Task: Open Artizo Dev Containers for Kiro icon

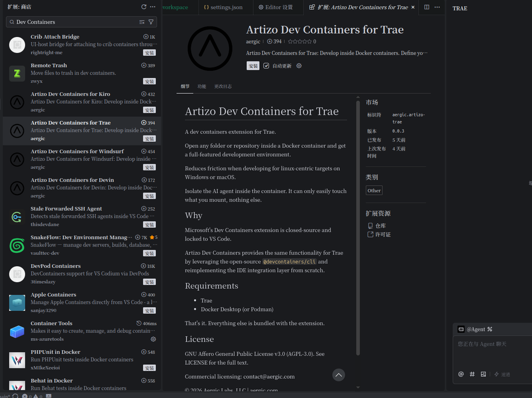Action: click(17, 102)
